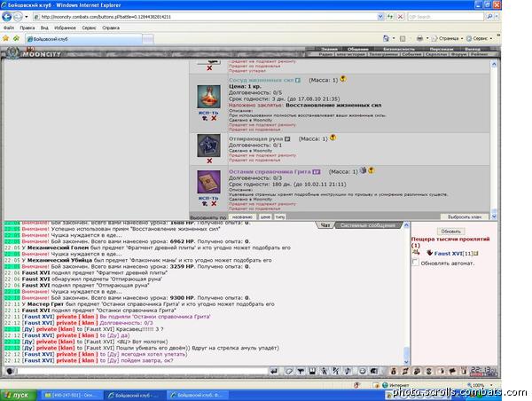
Task: Use Останки справочника Грита via исп-ть
Action: coord(208,199)
